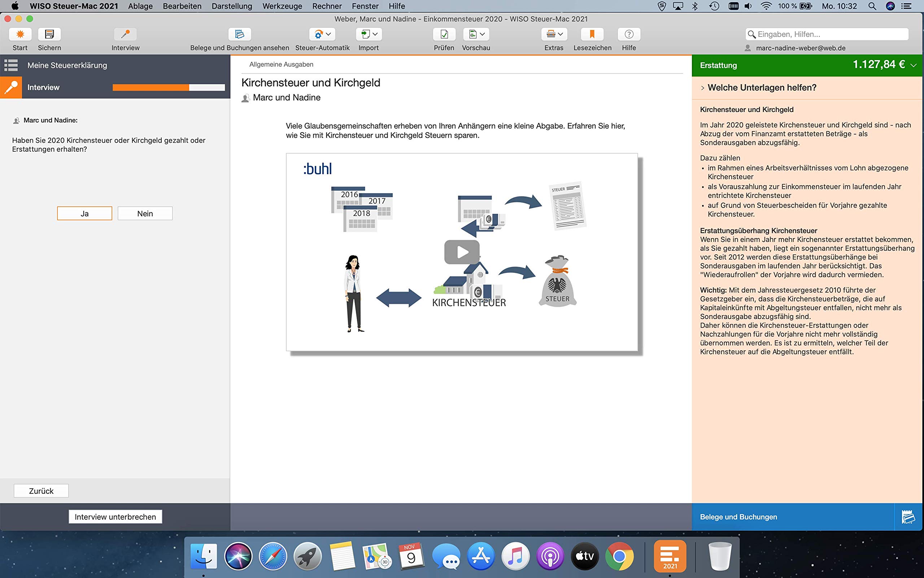The height and width of the screenshot is (578, 924).
Task: Open the Start toolbar icon
Action: click(x=20, y=34)
